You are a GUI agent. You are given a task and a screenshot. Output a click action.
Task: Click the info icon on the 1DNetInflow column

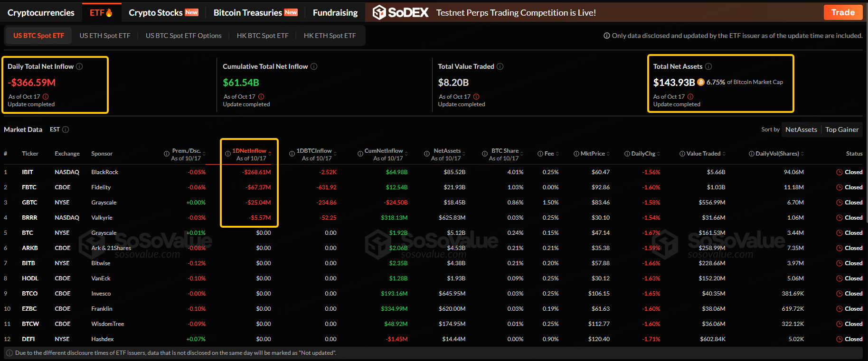coord(228,154)
